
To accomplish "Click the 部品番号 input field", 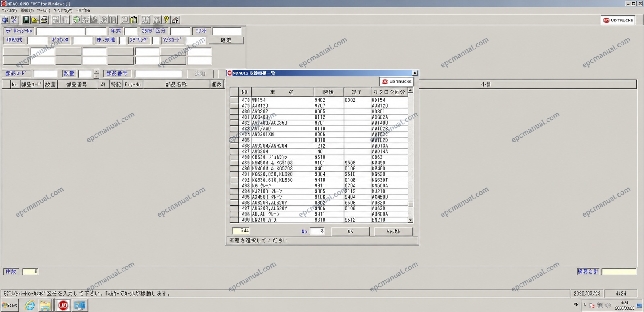I will point(158,74).
